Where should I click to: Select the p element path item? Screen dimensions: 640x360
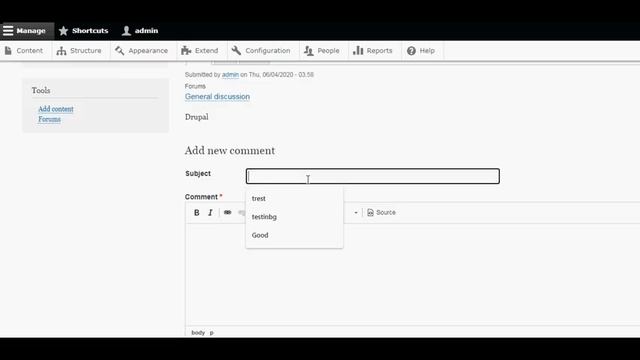coord(211,333)
